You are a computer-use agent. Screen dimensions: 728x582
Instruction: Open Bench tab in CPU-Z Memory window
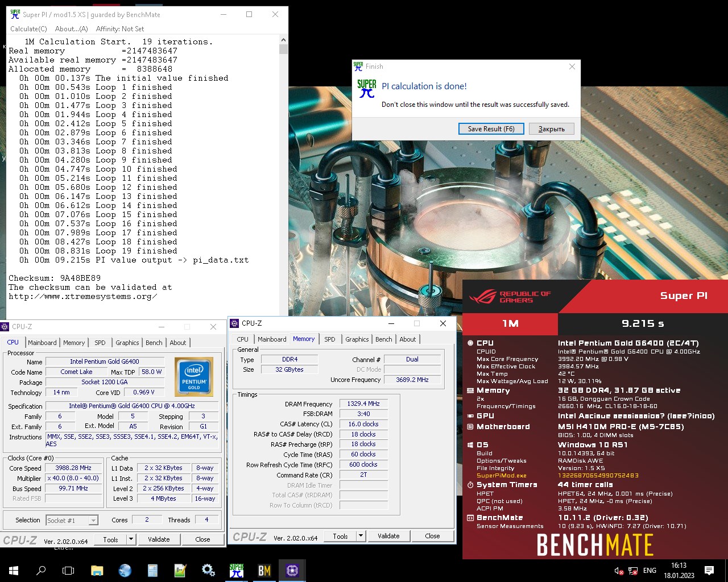click(x=384, y=339)
